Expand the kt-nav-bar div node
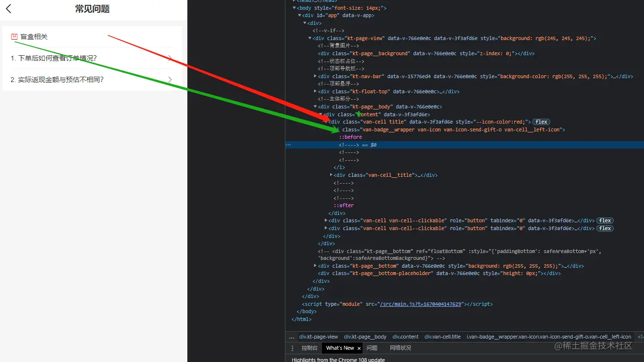Image resolution: width=644 pixels, height=362 pixels. click(315, 76)
